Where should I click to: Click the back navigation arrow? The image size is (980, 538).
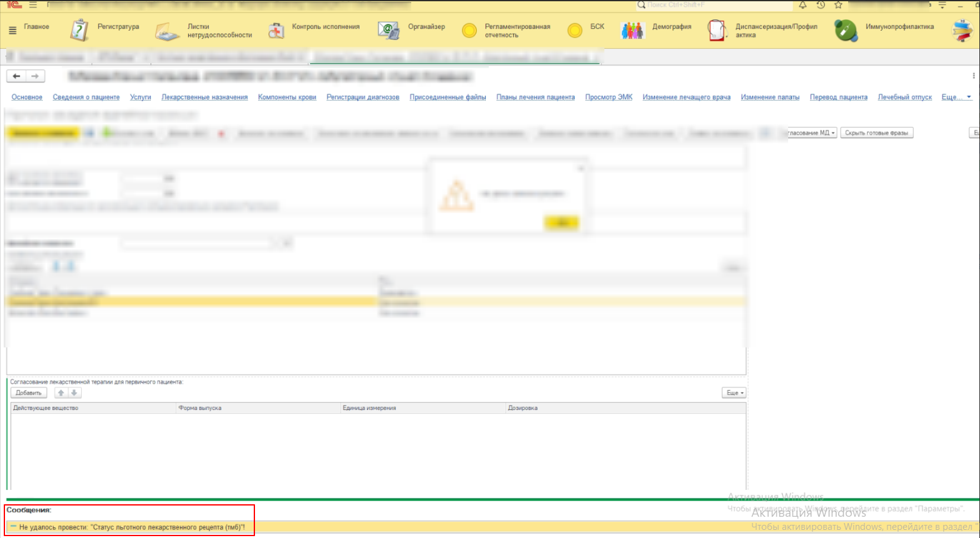tap(17, 76)
